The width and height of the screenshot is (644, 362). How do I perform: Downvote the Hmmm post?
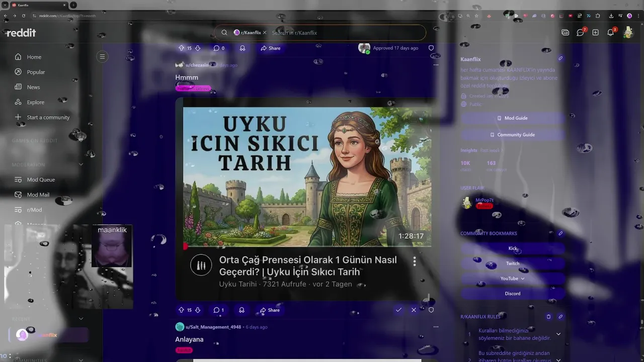pyautogui.click(x=198, y=310)
